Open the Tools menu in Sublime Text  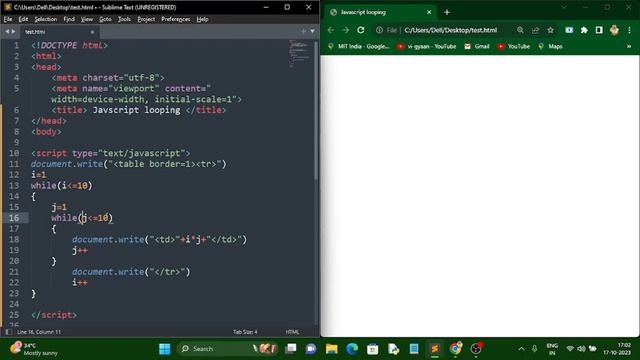pyautogui.click(x=124, y=19)
